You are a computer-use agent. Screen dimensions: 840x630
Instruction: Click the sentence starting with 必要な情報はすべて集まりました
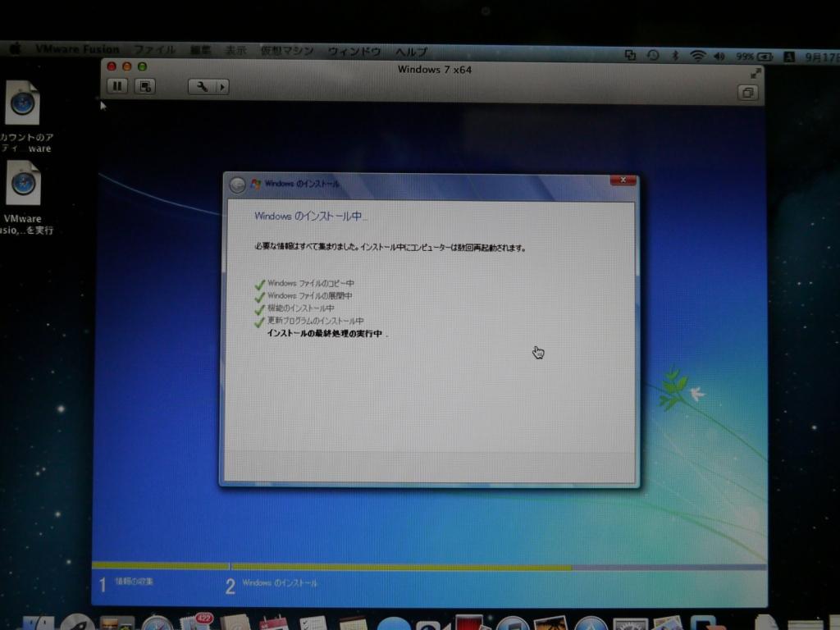pyautogui.click(x=390, y=248)
